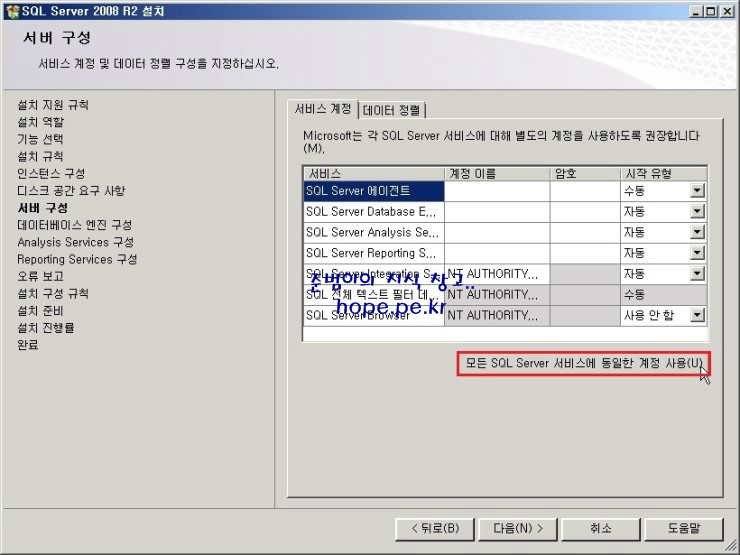The height and width of the screenshot is (555, 740).
Task: Switch to the 서비스 계정 tab
Action: pos(323,109)
